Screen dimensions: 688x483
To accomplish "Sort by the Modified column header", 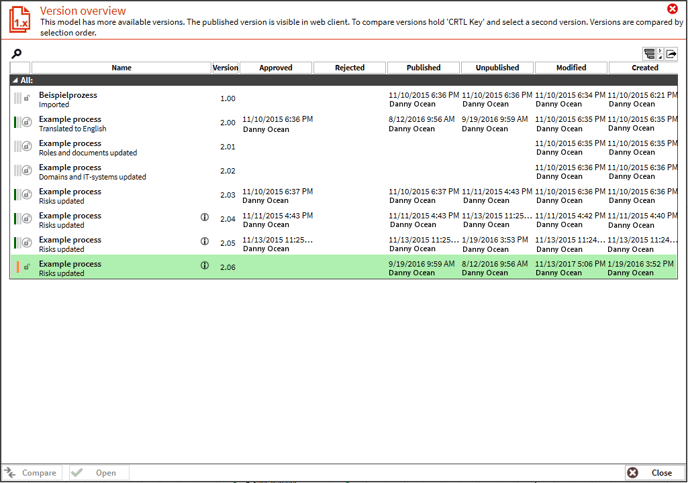I will click(571, 68).
